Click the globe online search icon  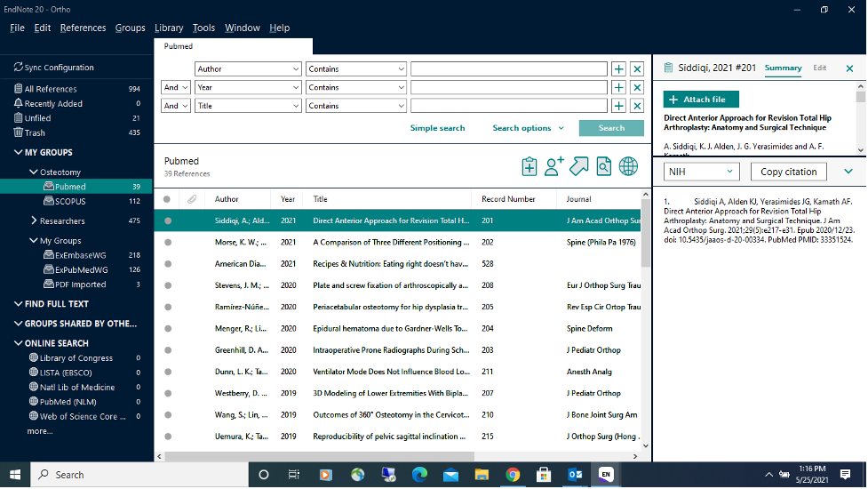point(628,166)
